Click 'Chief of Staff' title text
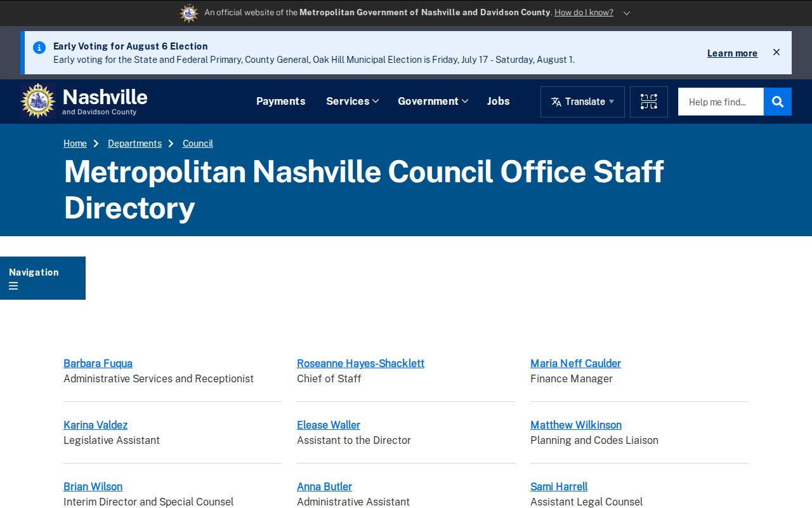 pos(329,378)
